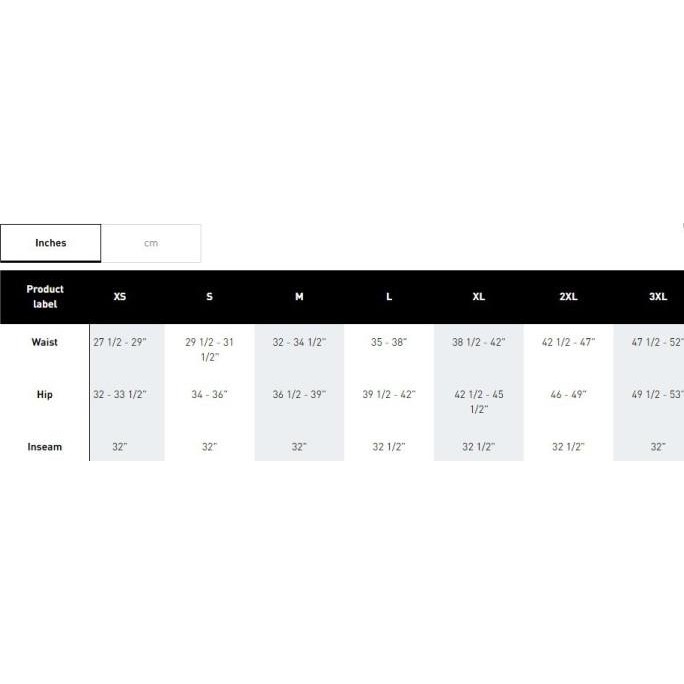The height and width of the screenshot is (684, 684).
Task: Select the Inches unit tab
Action: (x=50, y=243)
